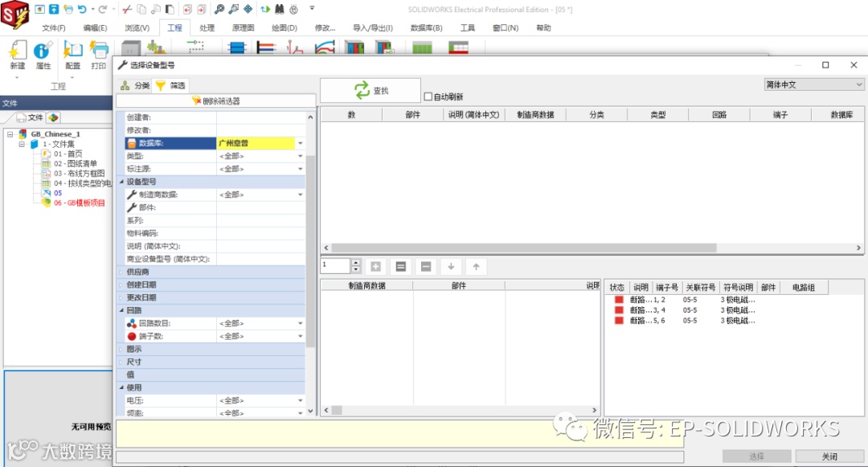The image size is (868, 467).
Task: Click the filter panel vertical scrollbar
Action: click(310, 251)
